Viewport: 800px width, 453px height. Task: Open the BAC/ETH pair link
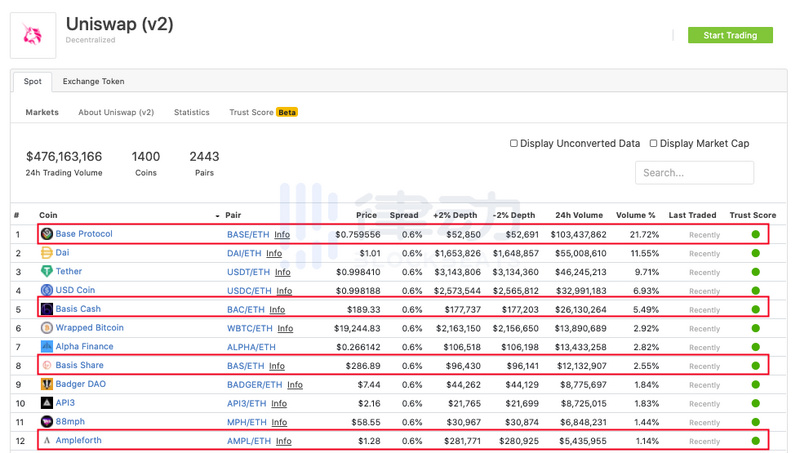[246, 310]
